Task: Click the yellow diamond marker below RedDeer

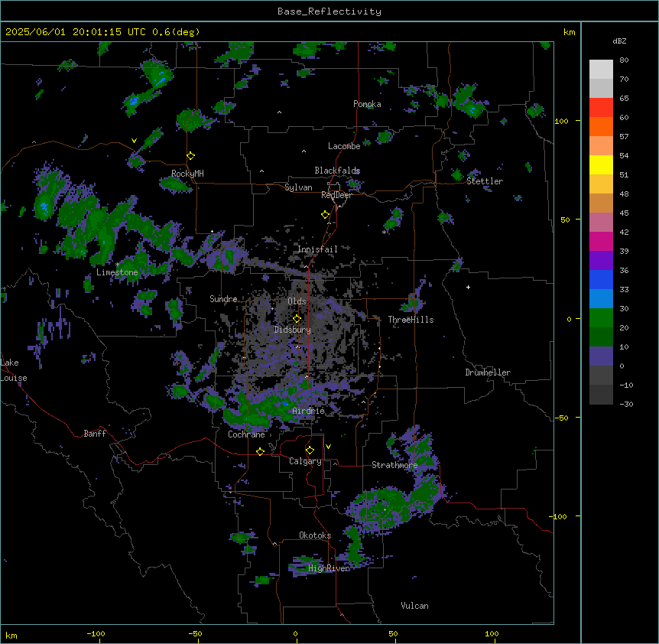Action: pyautogui.click(x=325, y=215)
